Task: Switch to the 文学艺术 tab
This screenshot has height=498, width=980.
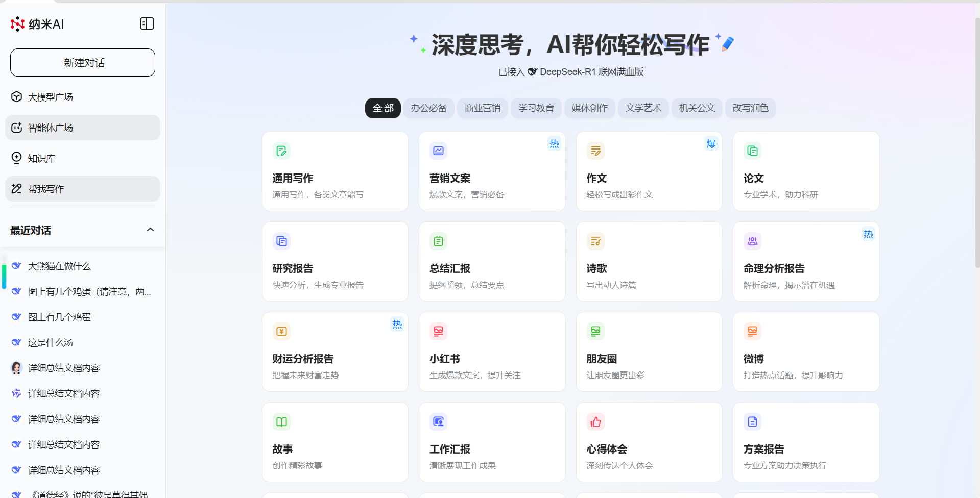Action: click(x=643, y=108)
